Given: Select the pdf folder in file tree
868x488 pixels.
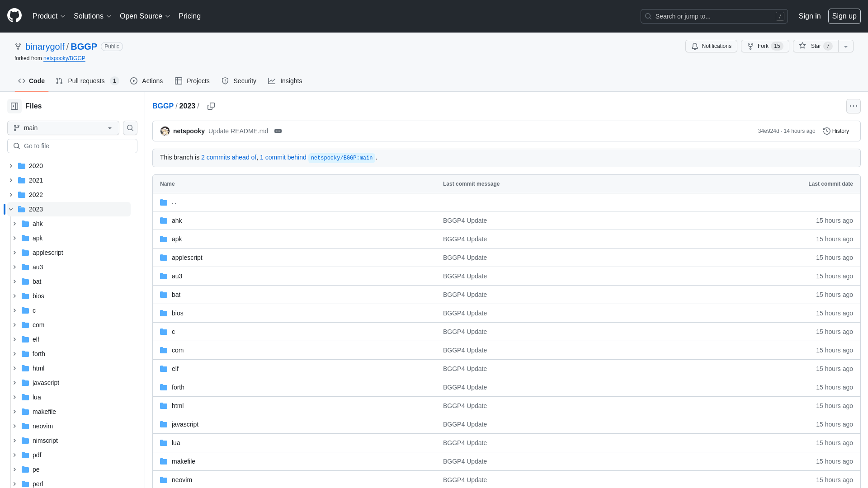Looking at the screenshot, I should 37,455.
